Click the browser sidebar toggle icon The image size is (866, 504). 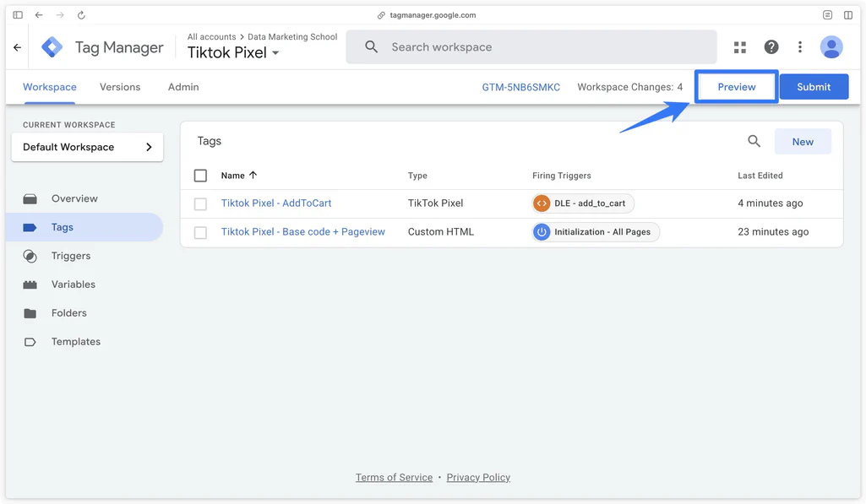coord(18,15)
